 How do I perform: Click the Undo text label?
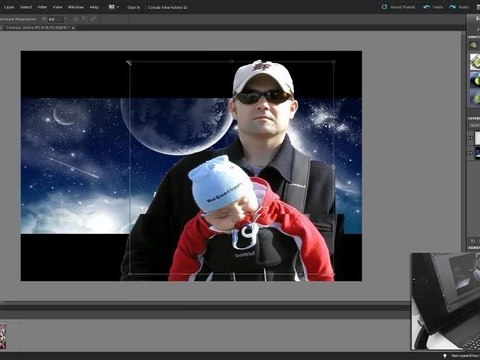[438, 7]
